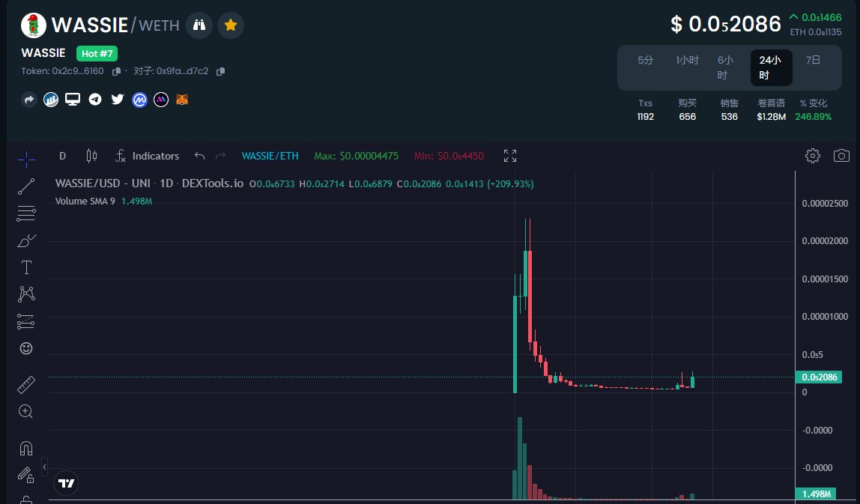Open the D chart interval dropdown
The image size is (860, 504).
tap(62, 157)
